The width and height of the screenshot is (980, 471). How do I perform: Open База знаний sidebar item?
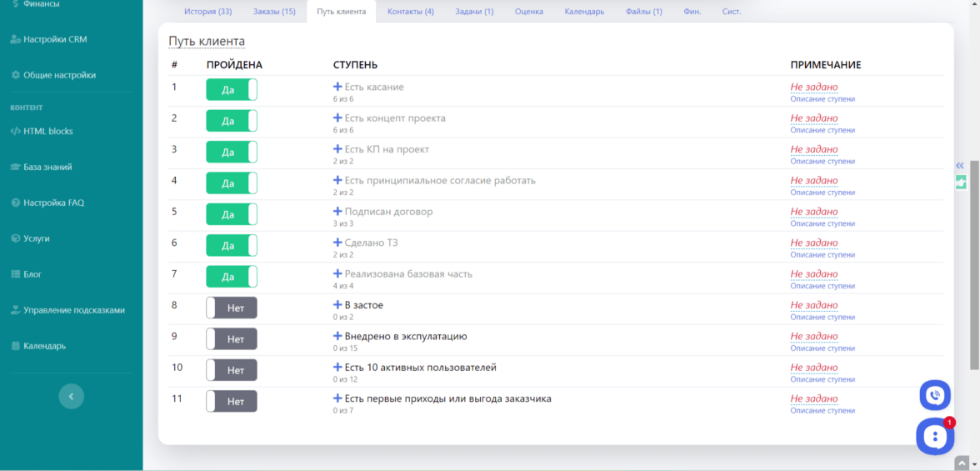pyautogui.click(x=42, y=167)
